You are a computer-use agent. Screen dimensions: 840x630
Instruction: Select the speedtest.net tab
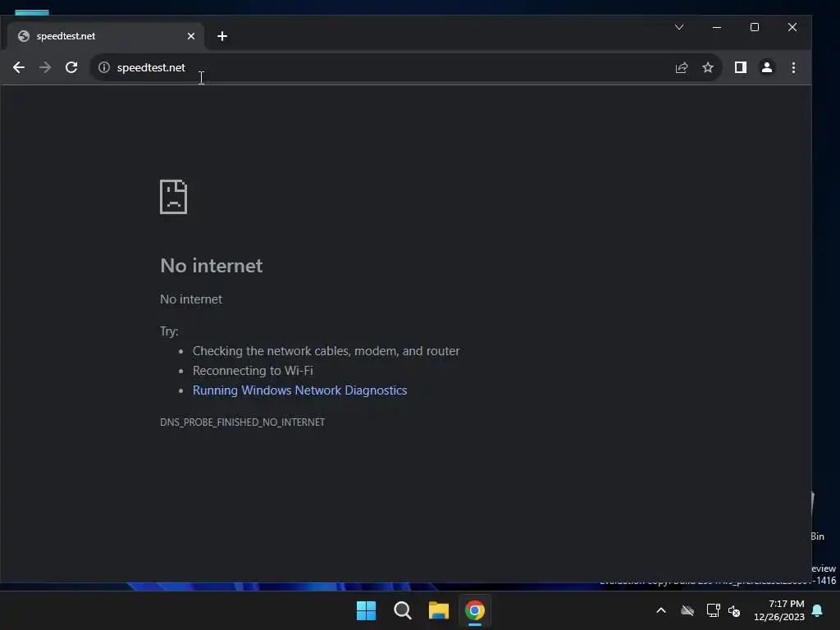pos(106,36)
